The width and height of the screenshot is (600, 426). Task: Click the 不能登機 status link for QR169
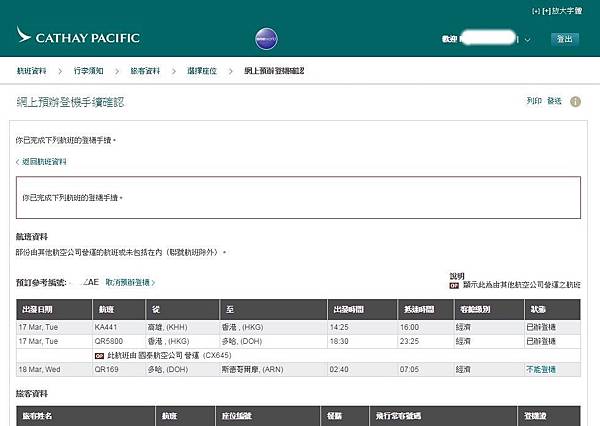541,369
